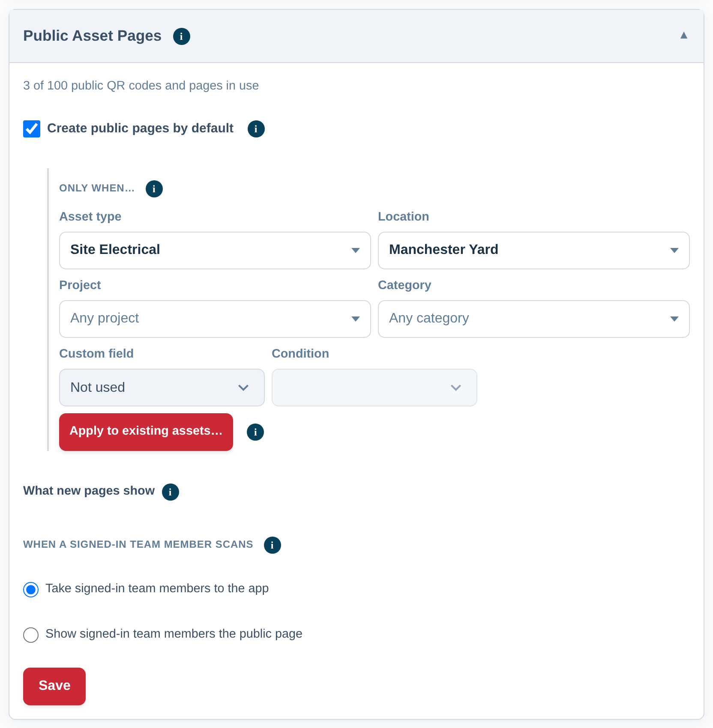Open info icon next to Public Asset Pages
Viewport: 713px width, 728px height.
coord(181,36)
